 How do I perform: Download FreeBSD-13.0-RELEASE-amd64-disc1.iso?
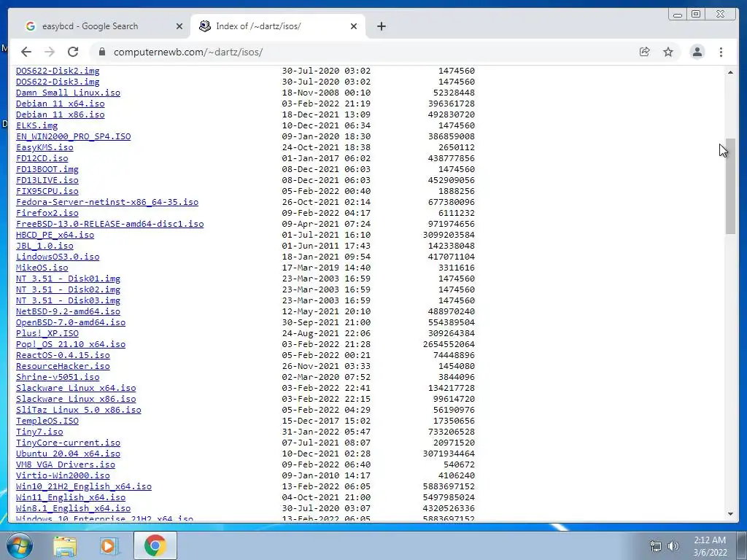109,225
